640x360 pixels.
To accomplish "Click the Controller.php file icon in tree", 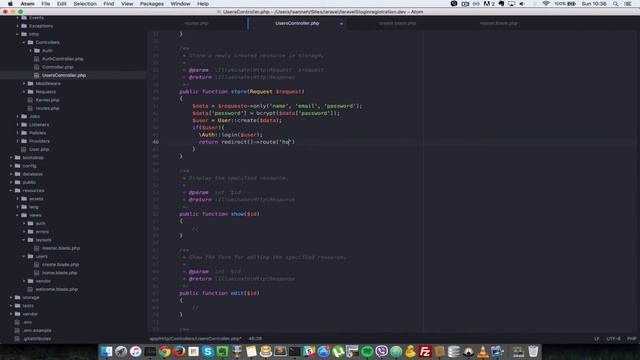I will coord(36,67).
